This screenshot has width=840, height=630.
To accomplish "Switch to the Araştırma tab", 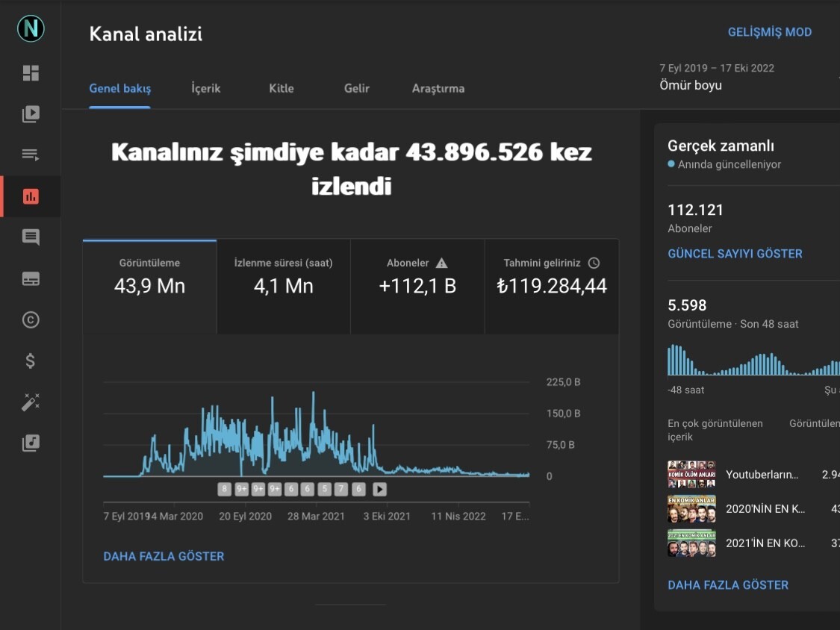I will click(438, 88).
